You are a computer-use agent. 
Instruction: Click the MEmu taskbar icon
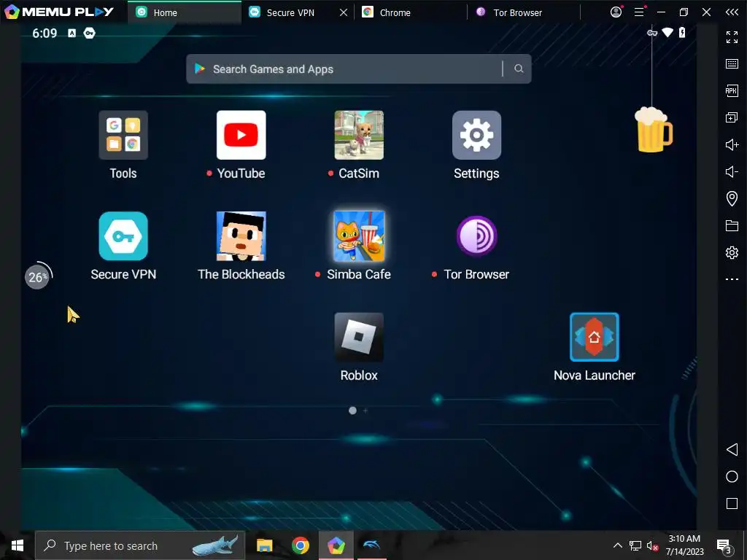336,545
